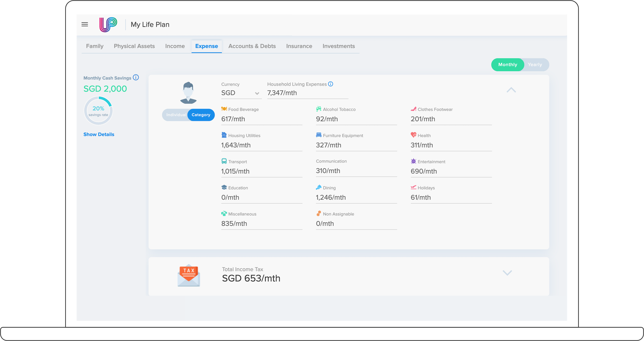
Task: Click the Transport bus icon
Action: click(224, 161)
